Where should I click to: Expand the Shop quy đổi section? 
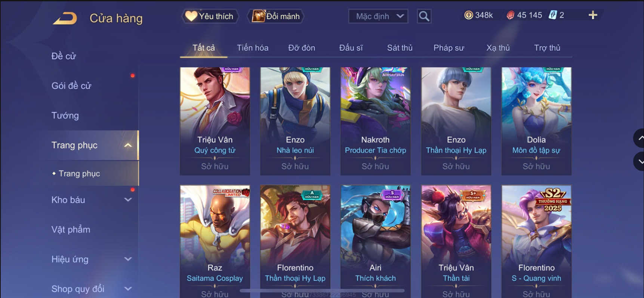pos(128,289)
